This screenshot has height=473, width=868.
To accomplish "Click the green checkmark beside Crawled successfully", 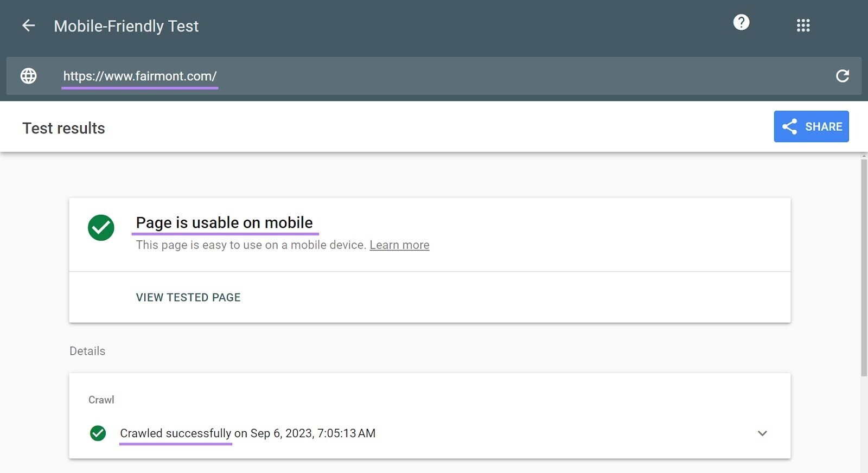I will click(98, 433).
